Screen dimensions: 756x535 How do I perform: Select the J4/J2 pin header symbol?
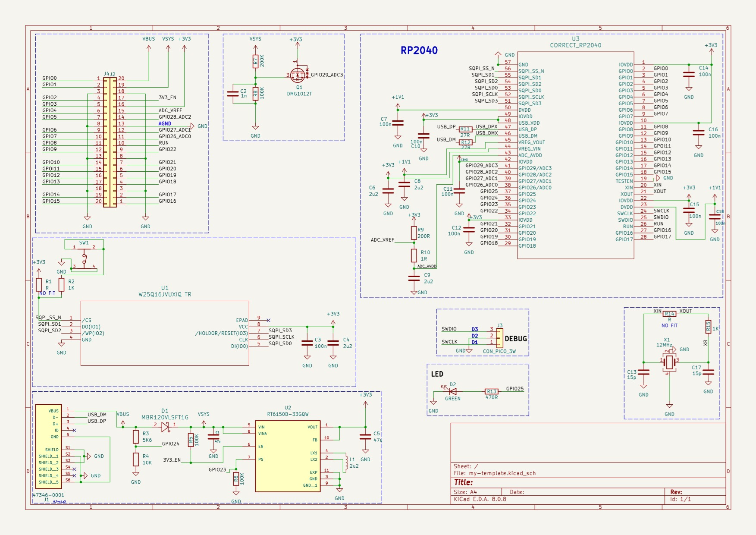point(110,142)
